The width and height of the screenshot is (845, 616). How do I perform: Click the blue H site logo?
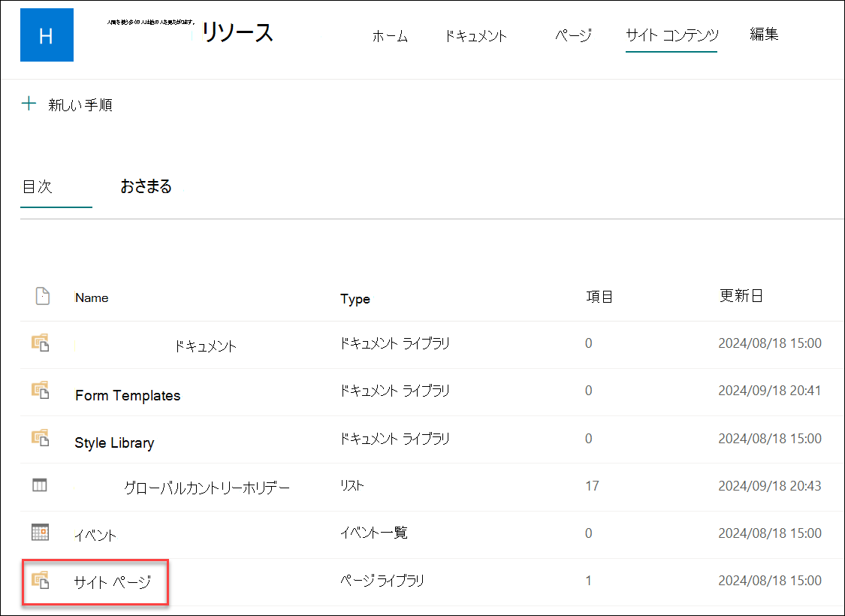point(47,35)
